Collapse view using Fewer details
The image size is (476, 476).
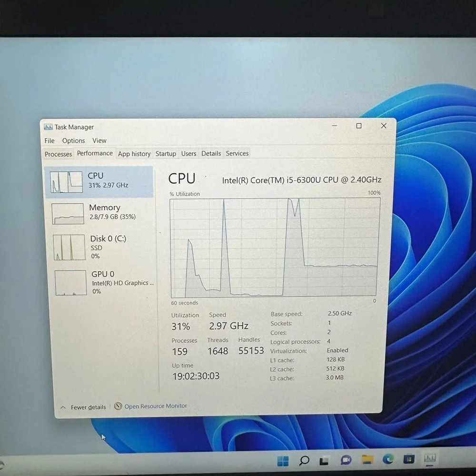point(83,407)
